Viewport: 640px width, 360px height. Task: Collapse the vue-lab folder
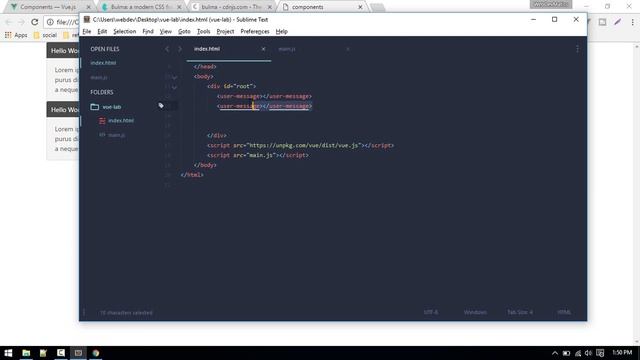click(x=95, y=107)
